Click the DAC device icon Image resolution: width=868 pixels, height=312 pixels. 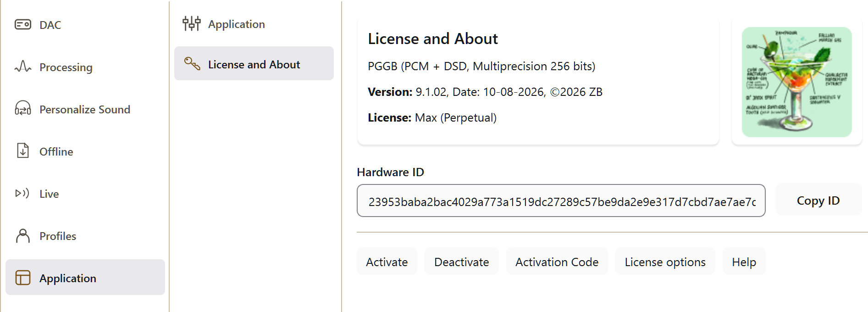(x=23, y=24)
